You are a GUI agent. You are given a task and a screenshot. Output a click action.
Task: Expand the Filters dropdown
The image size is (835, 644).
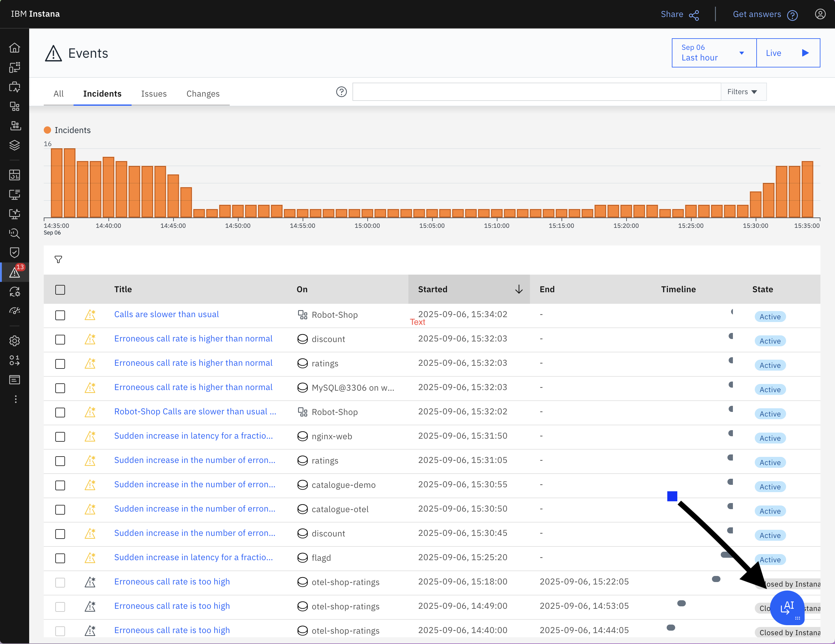coord(743,92)
